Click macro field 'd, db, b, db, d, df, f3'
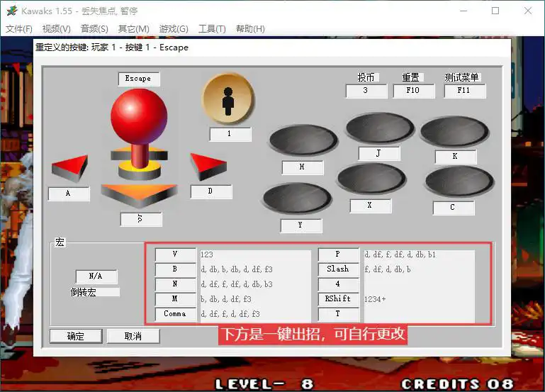 [x=255, y=269]
